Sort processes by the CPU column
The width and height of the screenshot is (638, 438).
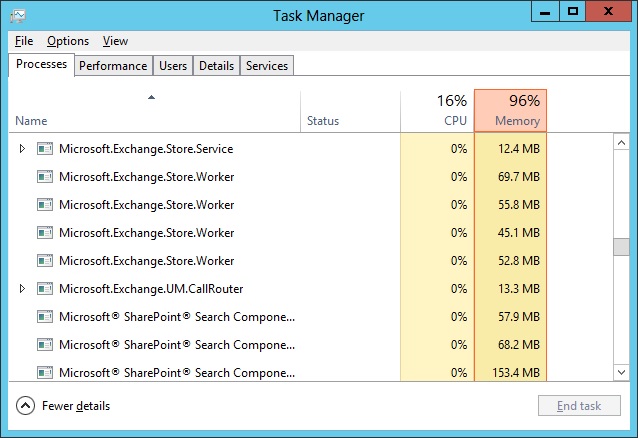click(x=437, y=111)
